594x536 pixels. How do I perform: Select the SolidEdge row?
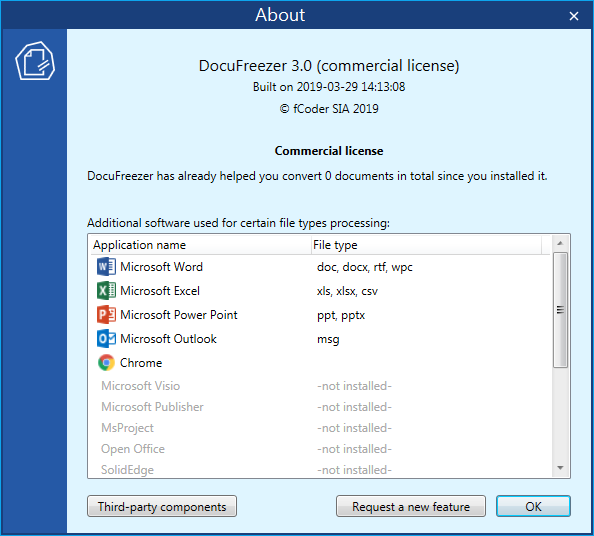[320, 470]
